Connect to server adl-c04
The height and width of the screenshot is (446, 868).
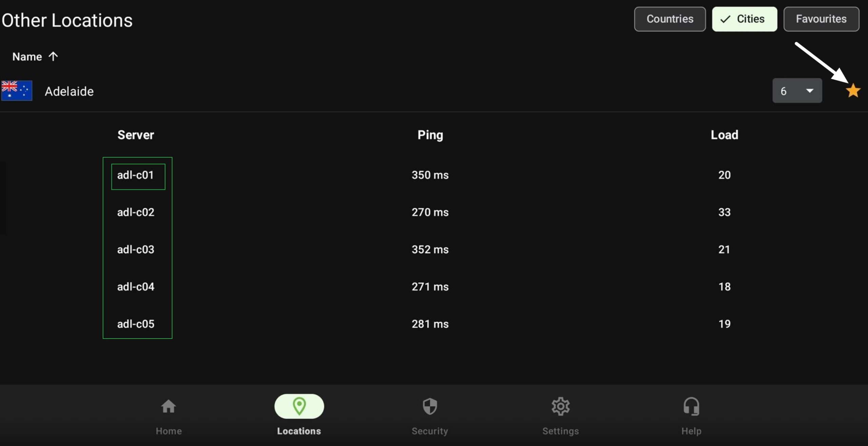click(x=136, y=287)
